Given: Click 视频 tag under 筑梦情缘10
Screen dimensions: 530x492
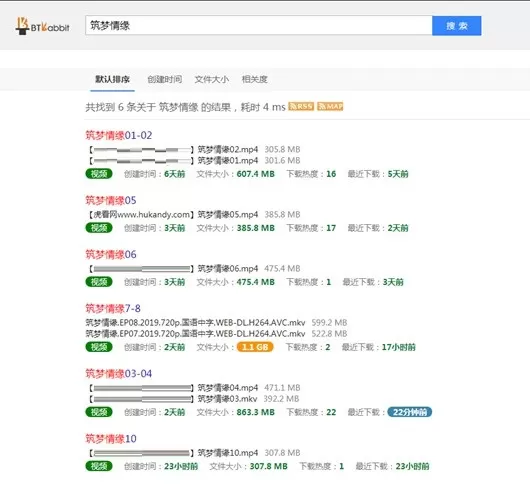Looking at the screenshot, I should (x=99, y=466).
